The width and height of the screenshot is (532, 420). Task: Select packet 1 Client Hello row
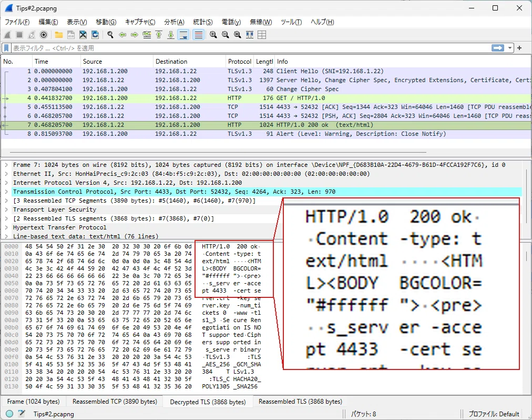point(266,71)
